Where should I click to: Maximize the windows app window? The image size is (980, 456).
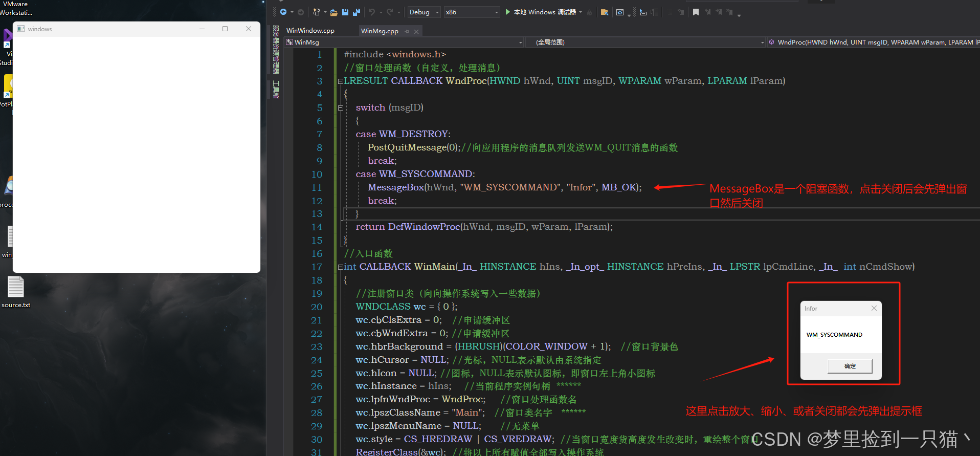coord(225,29)
